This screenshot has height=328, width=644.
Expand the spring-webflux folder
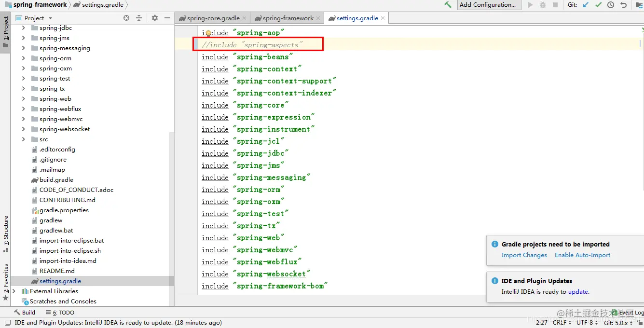pyautogui.click(x=23, y=109)
